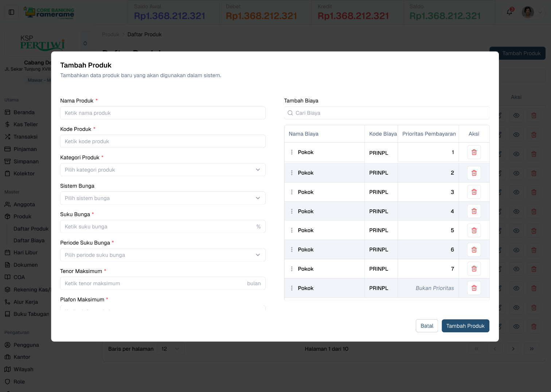551x392 pixels.
Task: Delete the first Pokok biaya row
Action: 474,152
